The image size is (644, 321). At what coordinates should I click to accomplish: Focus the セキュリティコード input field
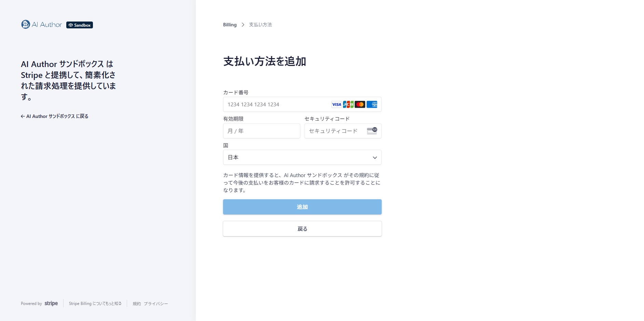pyautogui.click(x=335, y=131)
